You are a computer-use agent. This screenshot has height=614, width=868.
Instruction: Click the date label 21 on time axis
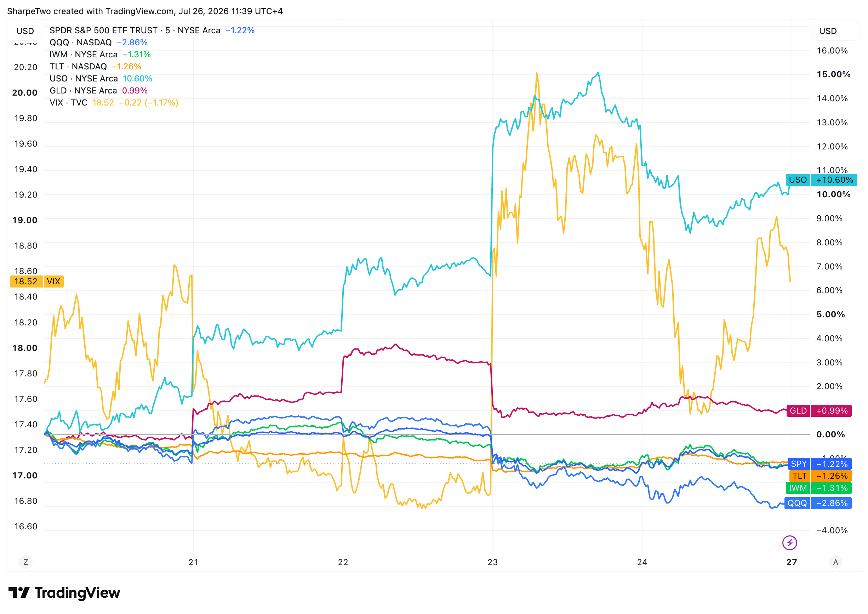(194, 562)
